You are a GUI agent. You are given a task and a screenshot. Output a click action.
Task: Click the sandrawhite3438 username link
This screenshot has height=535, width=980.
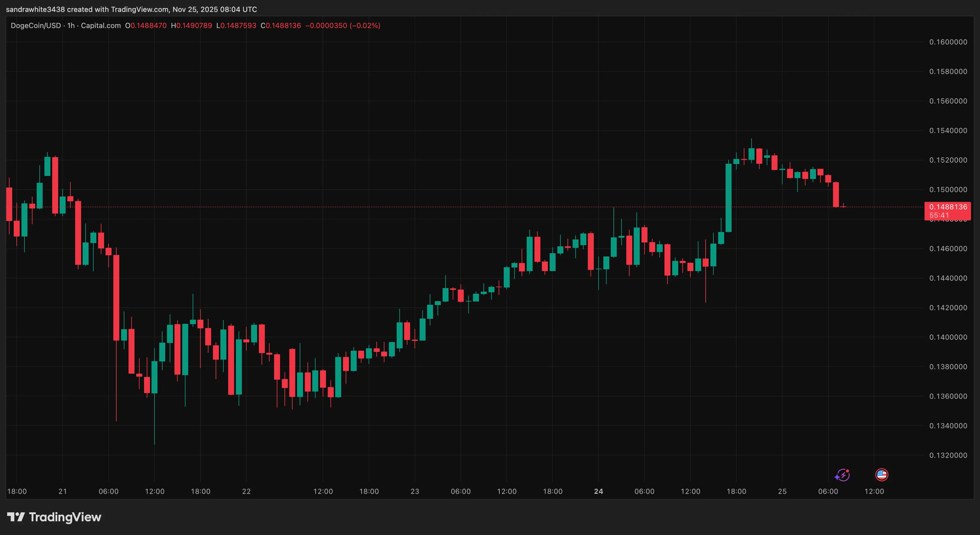[x=36, y=10]
